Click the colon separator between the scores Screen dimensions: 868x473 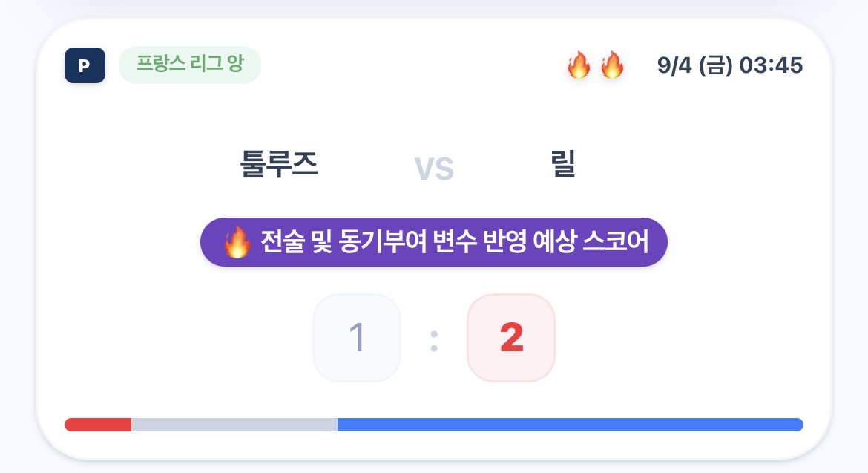pos(434,341)
